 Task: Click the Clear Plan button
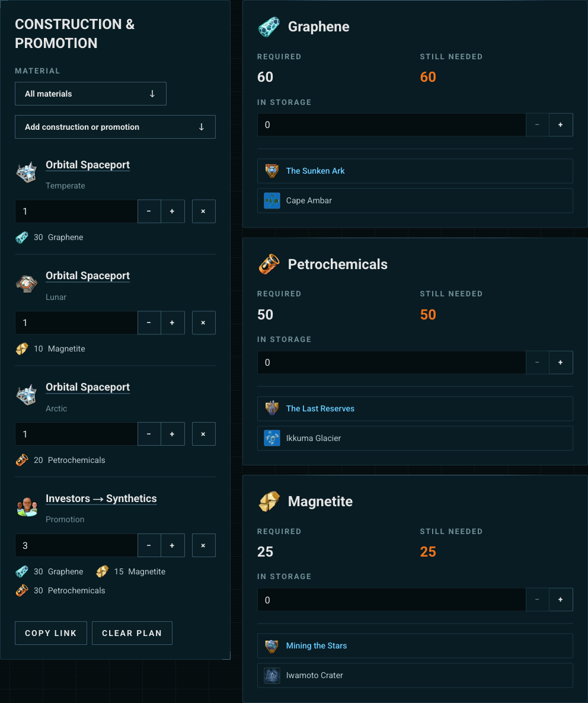pyautogui.click(x=132, y=633)
